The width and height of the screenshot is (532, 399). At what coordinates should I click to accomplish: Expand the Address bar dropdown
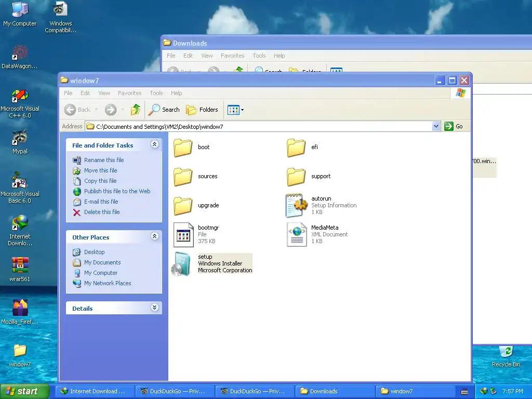tap(436, 126)
